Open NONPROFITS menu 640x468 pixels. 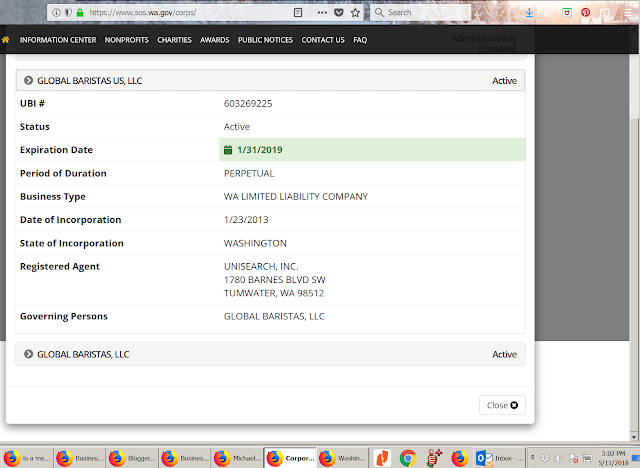click(x=127, y=40)
